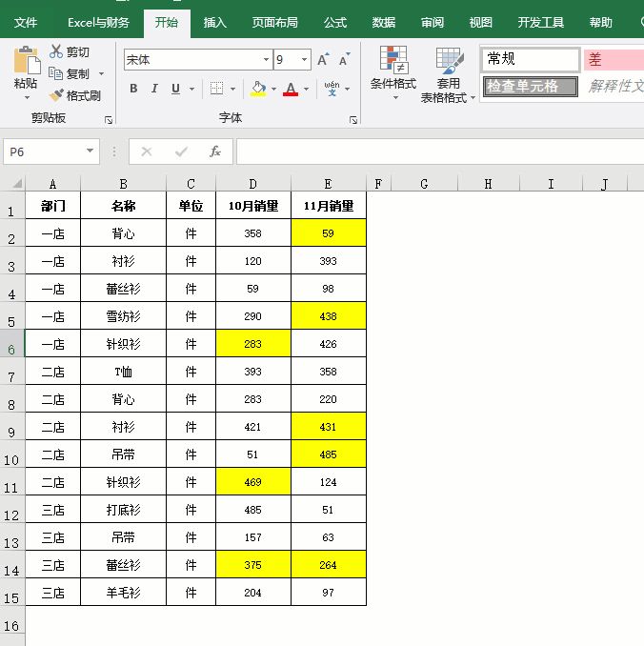Select column D header

[x=253, y=184]
